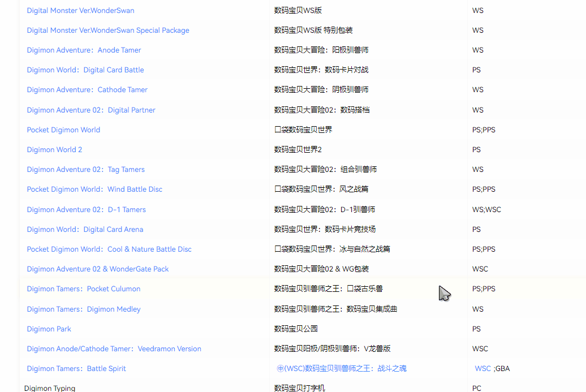Open Digimon Adventure 02: Digital Partner link
The width and height of the screenshot is (586, 392).
(x=91, y=110)
